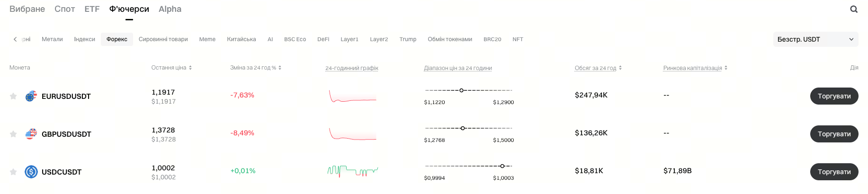This screenshot has width=868, height=194.
Task: Sort by Обсяг за 24 год arrows
Action: [x=620, y=68]
